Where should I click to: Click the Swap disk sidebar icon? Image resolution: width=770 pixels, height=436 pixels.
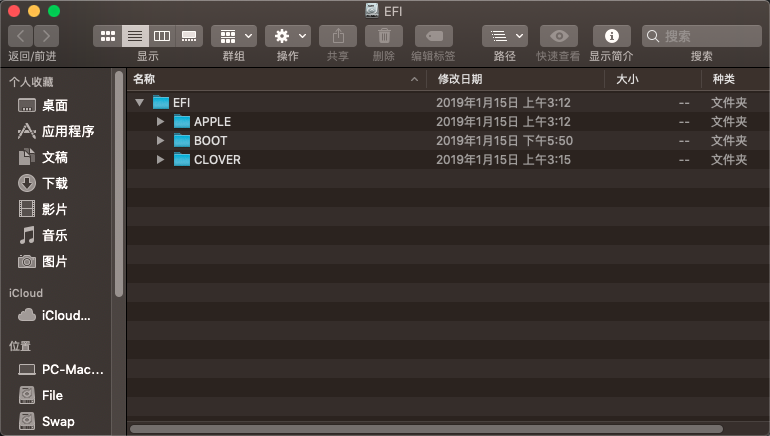click(x=27, y=421)
